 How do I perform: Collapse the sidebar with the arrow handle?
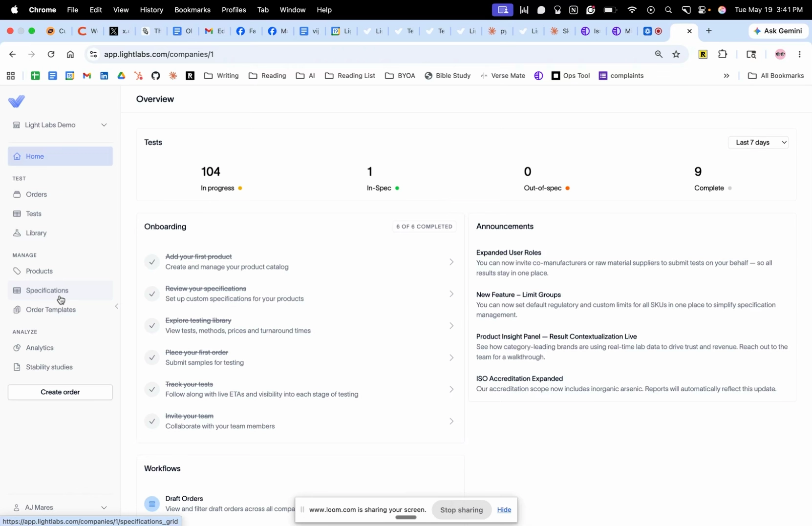pyautogui.click(x=117, y=307)
